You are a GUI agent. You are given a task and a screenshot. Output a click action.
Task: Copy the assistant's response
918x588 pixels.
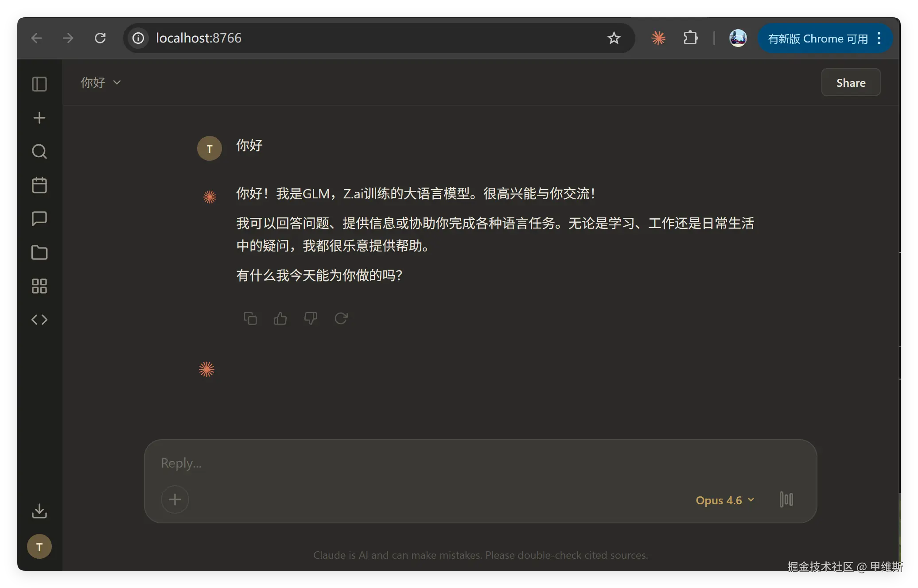click(250, 318)
